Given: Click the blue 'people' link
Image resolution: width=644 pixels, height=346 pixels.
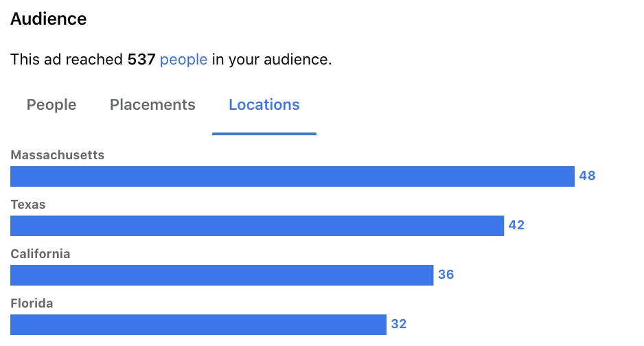Looking at the screenshot, I should coord(183,60).
